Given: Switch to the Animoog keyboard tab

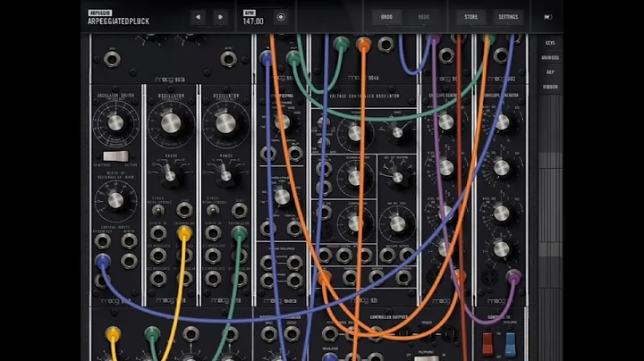Looking at the screenshot, I should click(550, 58).
